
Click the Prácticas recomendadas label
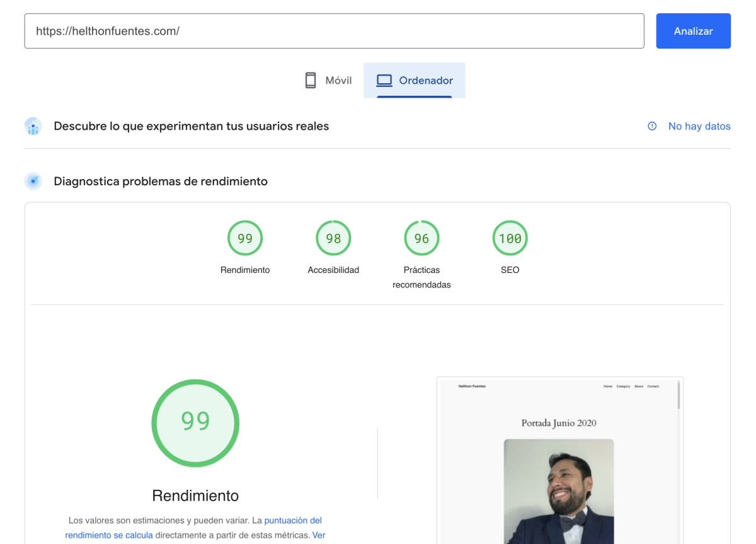[421, 277]
